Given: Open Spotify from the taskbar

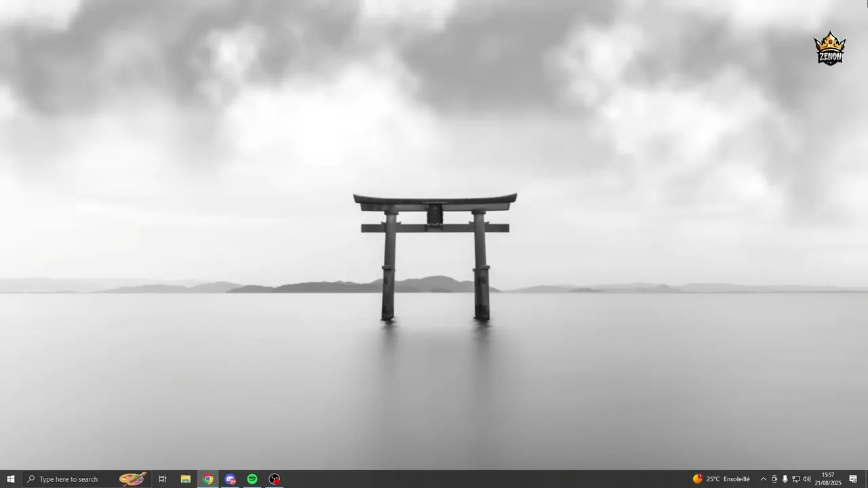Looking at the screenshot, I should (252, 479).
